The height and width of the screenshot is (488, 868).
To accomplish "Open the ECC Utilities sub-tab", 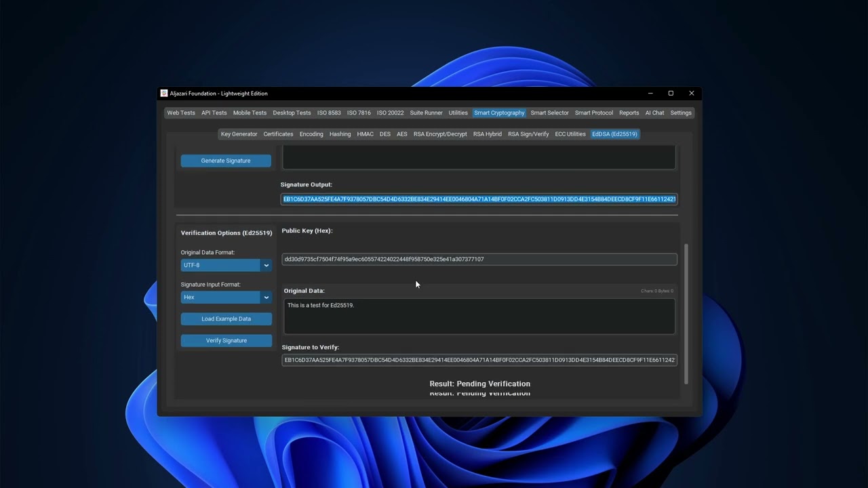I will 570,134.
